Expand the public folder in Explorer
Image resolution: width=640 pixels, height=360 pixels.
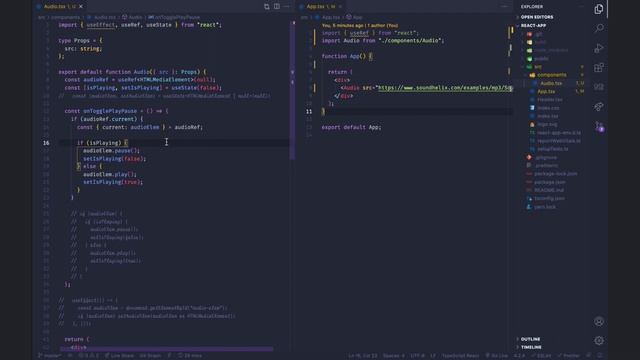coord(541,58)
